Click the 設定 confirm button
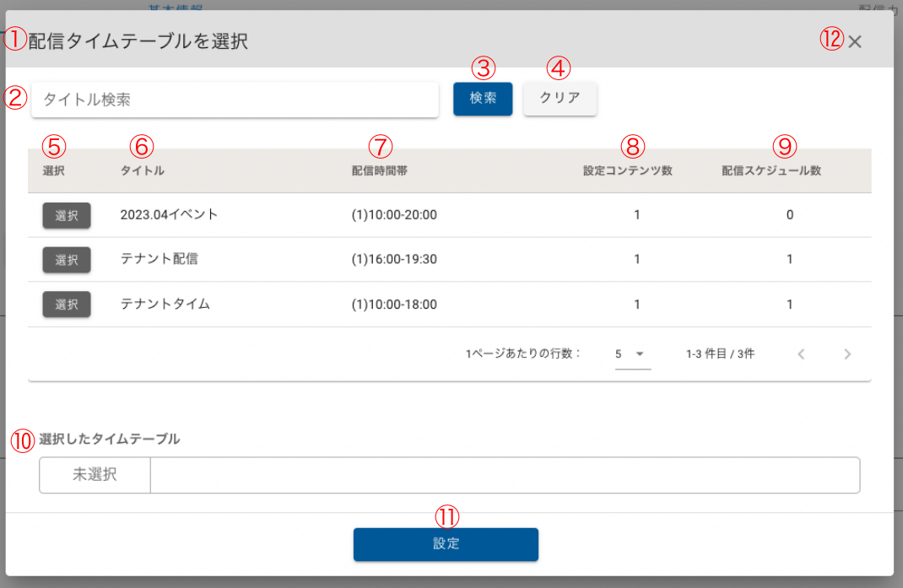The image size is (903, 588). pos(446,544)
